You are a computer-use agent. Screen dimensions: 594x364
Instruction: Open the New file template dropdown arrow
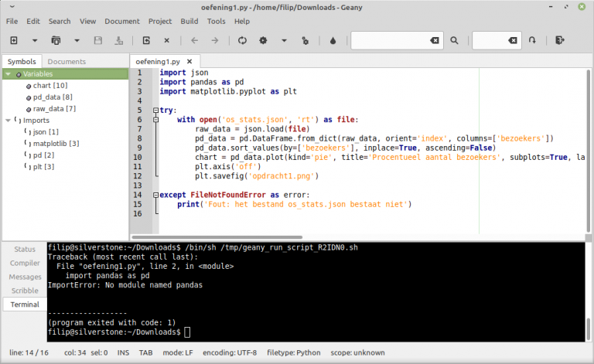[x=35, y=40]
